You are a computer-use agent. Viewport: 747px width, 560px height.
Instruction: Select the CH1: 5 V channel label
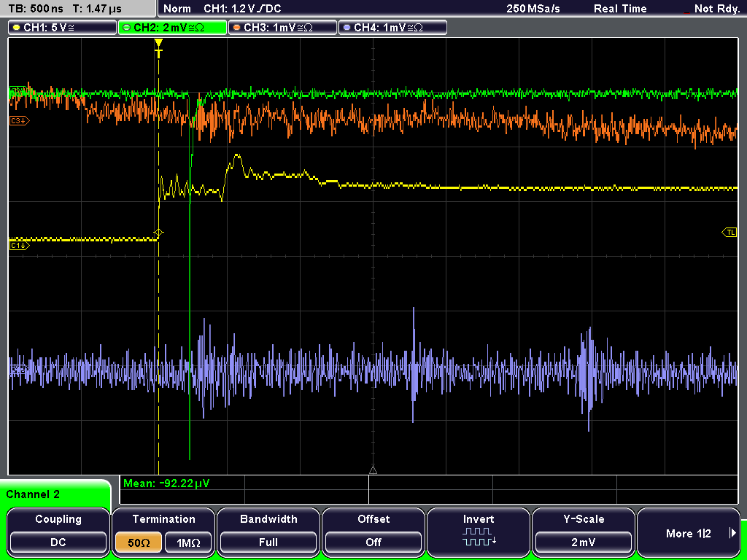coord(63,28)
